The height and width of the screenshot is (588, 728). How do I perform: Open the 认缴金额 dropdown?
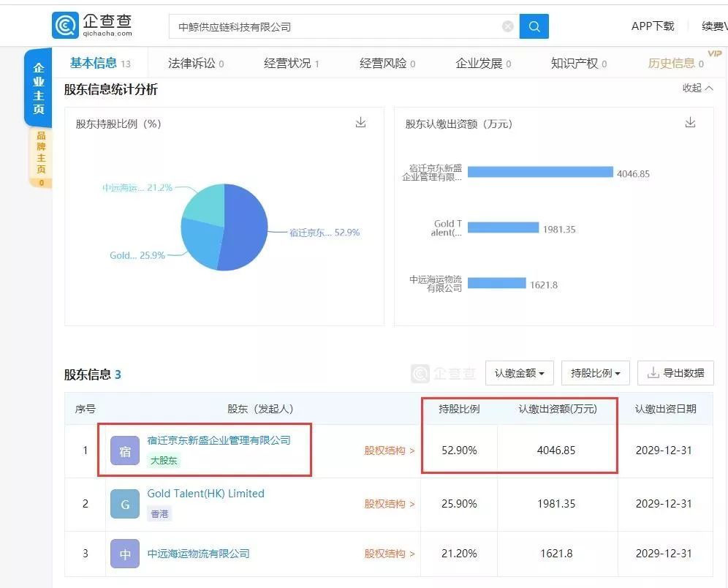pyautogui.click(x=520, y=373)
